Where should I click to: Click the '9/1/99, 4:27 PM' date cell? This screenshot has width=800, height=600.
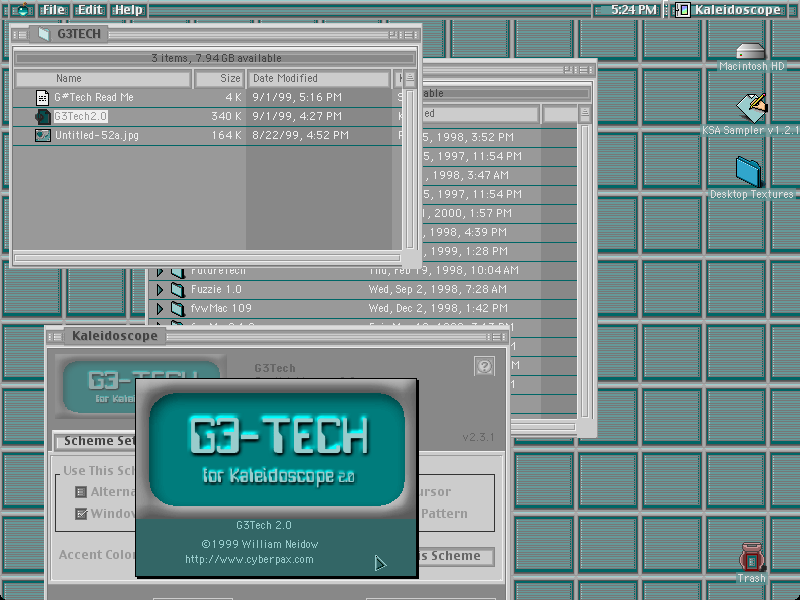coord(297,116)
